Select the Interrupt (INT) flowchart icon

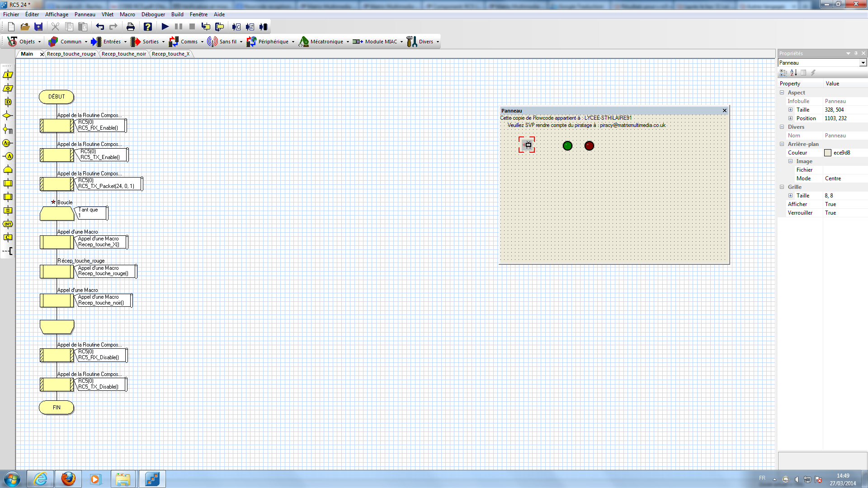click(x=7, y=224)
